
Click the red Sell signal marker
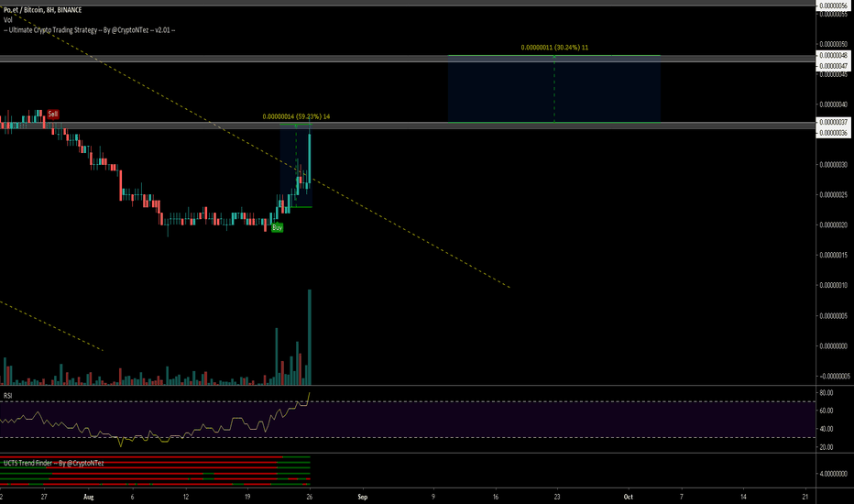pos(53,114)
